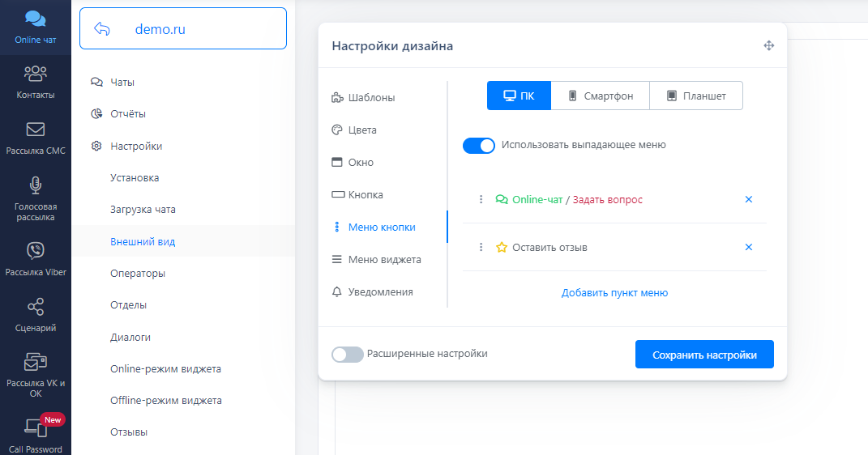
Task: Click drag handle beside Оставить отзыв
Action: tap(481, 248)
